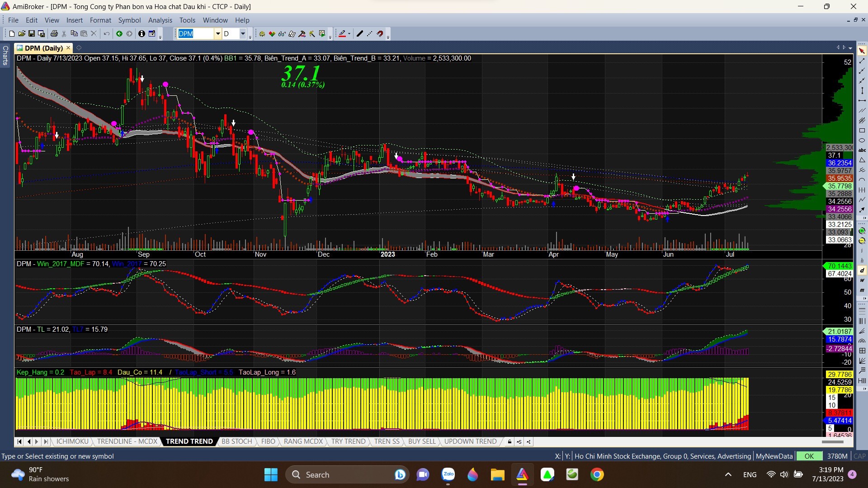The height and width of the screenshot is (488, 868).
Task: Click the binoculars Explore icon
Action: coord(282,33)
